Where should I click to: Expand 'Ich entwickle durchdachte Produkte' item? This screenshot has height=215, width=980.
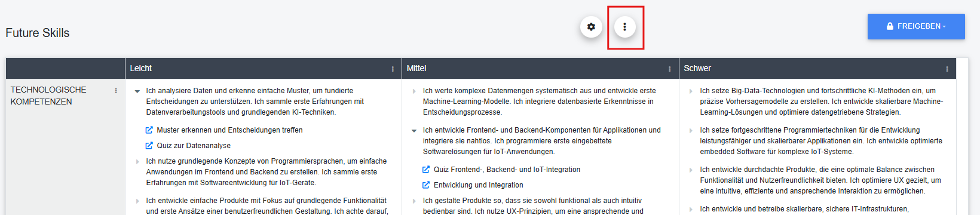(x=691, y=170)
